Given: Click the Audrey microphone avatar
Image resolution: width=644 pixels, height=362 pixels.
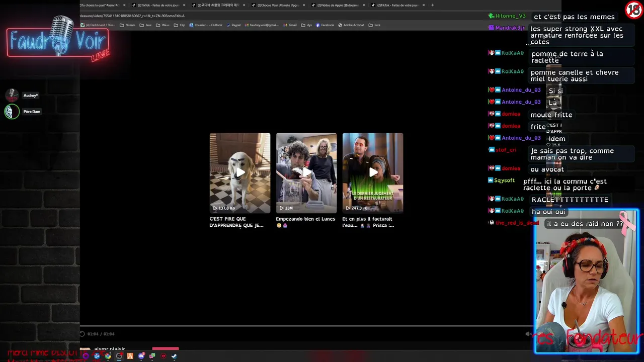Looking at the screenshot, I should 12,96.
